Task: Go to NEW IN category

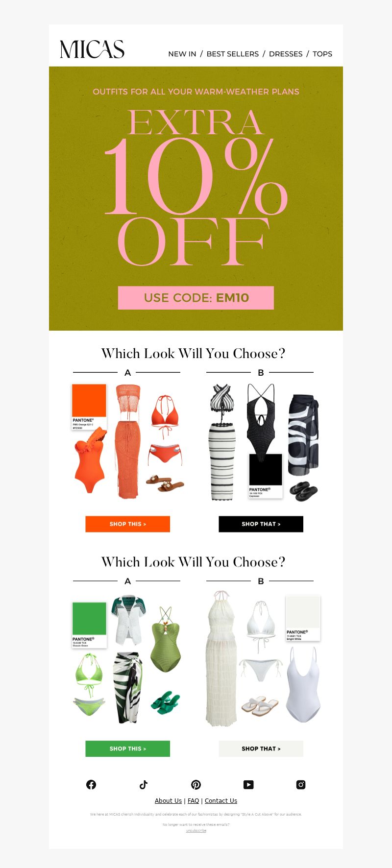Action: click(182, 54)
